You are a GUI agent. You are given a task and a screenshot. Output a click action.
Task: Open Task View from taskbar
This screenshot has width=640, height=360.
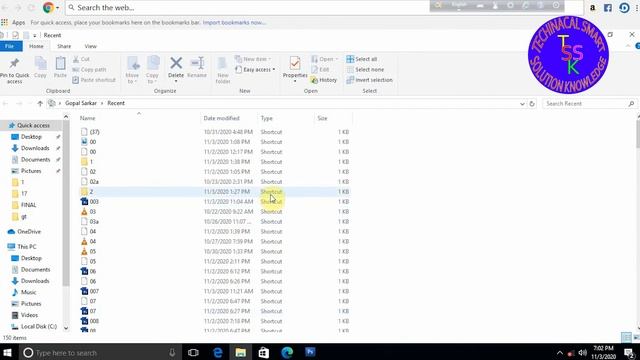pos(193,352)
